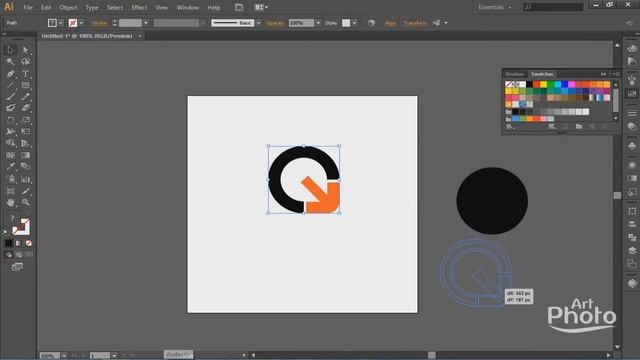Pick the magenta swatch in Swatches top row
The image size is (640, 360).
pos(572,84)
